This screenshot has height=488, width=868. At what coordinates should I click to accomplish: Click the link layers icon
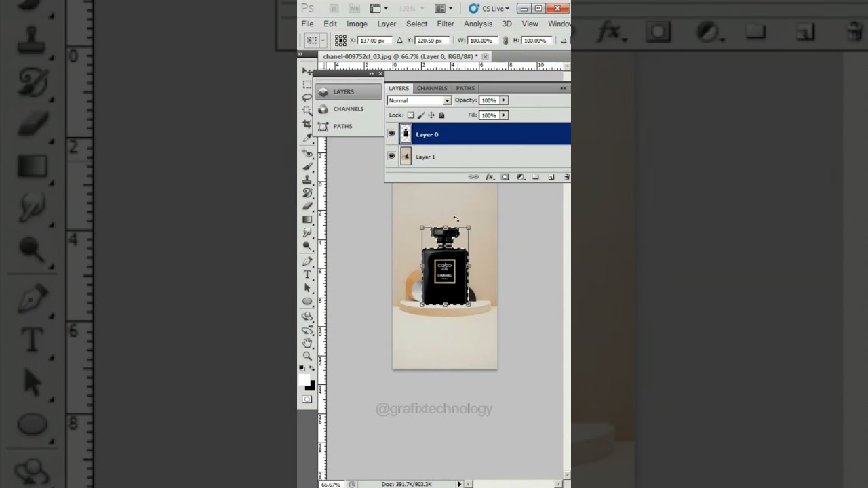pos(473,177)
